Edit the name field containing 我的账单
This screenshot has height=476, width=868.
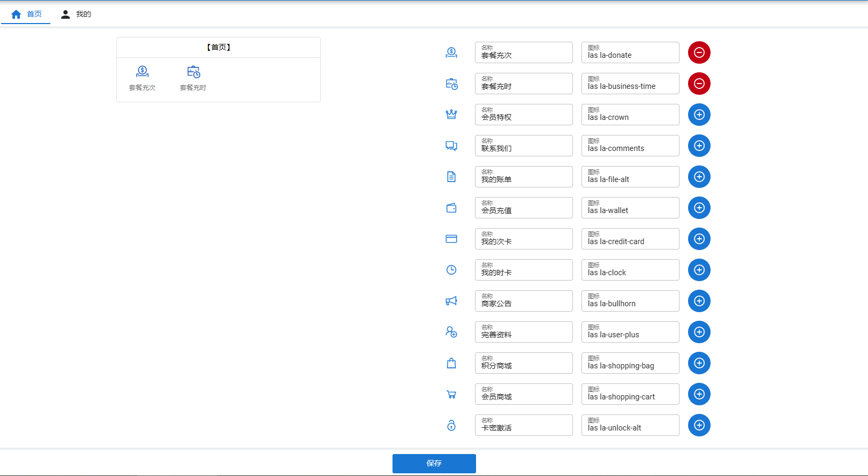click(524, 177)
